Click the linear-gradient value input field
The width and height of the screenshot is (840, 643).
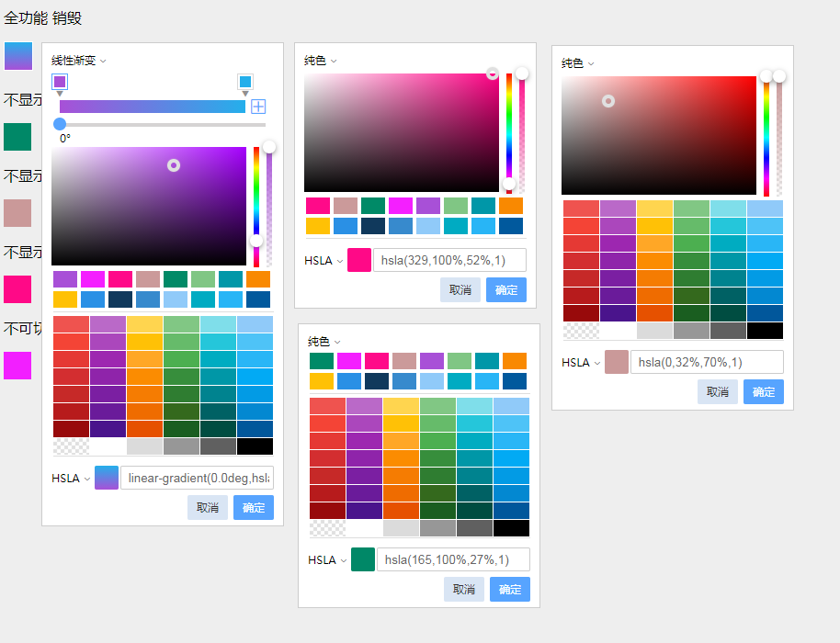coord(198,478)
